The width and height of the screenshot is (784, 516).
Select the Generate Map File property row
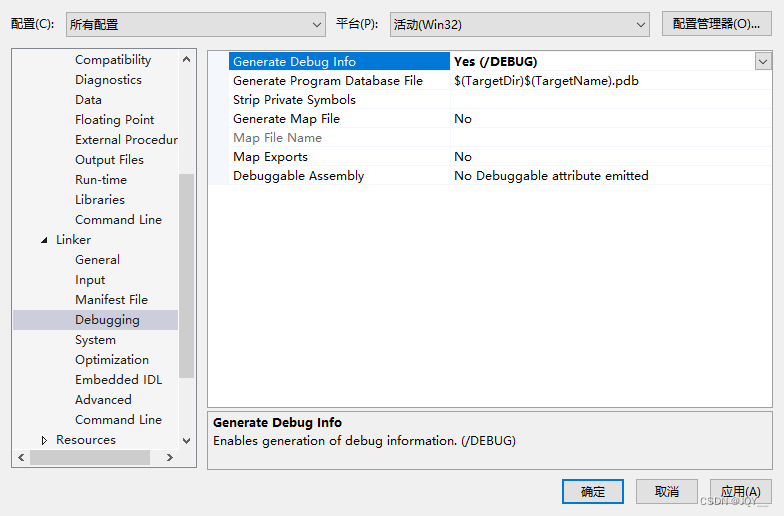(490, 118)
